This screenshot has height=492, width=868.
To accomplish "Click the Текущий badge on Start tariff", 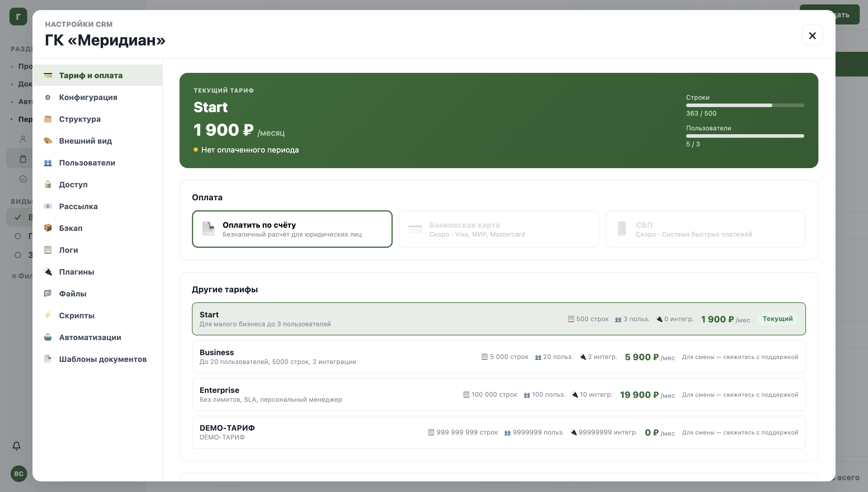I will point(777,319).
